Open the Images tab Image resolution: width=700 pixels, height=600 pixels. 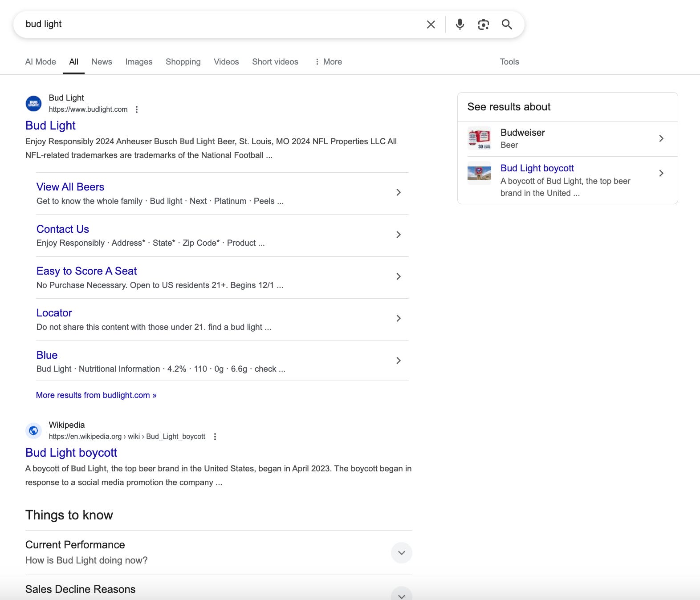tap(139, 62)
